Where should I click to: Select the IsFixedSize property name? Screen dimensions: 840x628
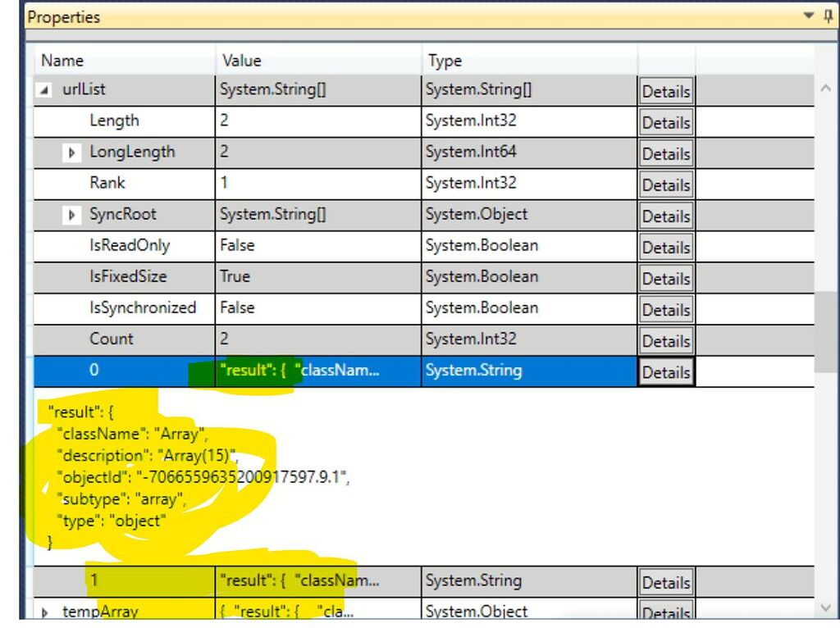[x=128, y=276]
